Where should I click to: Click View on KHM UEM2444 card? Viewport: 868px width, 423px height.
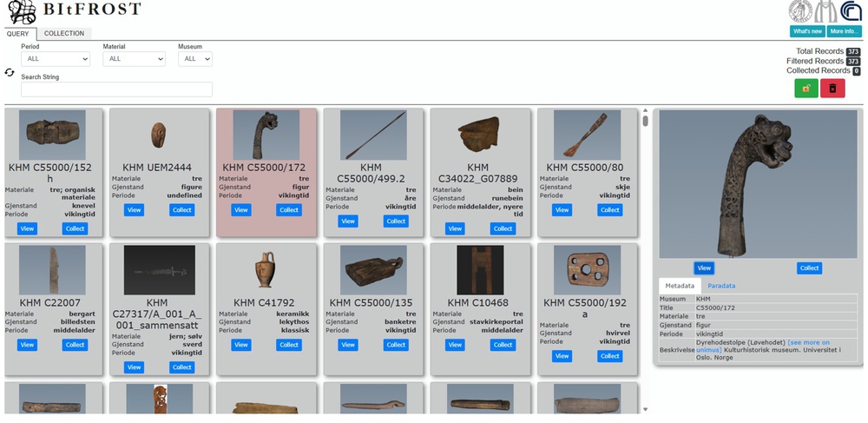[134, 210]
